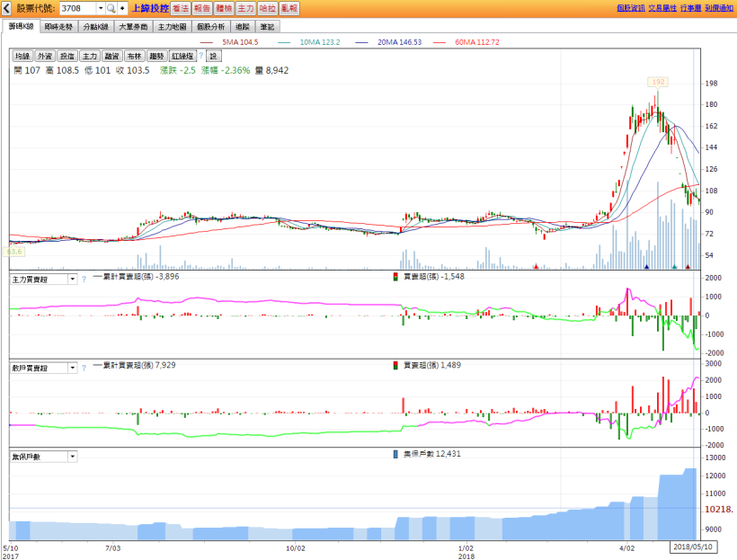This screenshot has width=737, height=560.
Task: Click the help question mark beside 主力買賣超
Action: (x=84, y=280)
